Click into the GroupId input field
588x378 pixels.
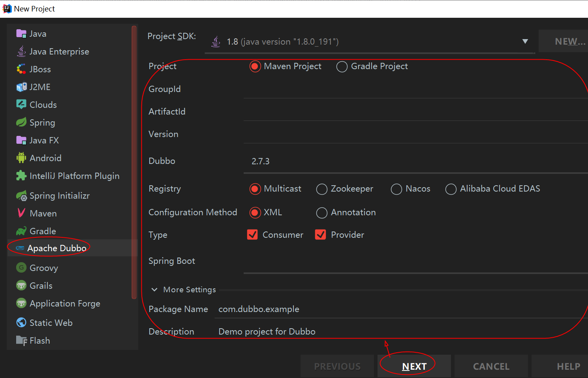point(416,89)
